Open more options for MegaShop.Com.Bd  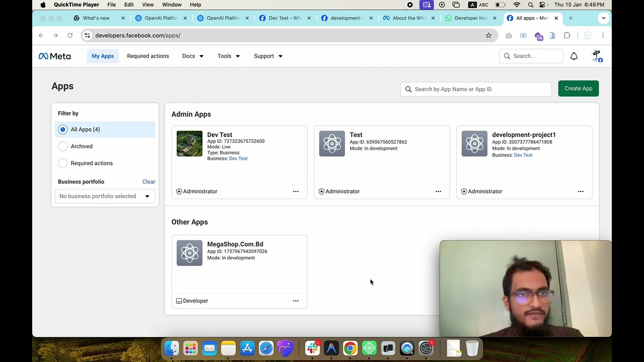coord(296,301)
